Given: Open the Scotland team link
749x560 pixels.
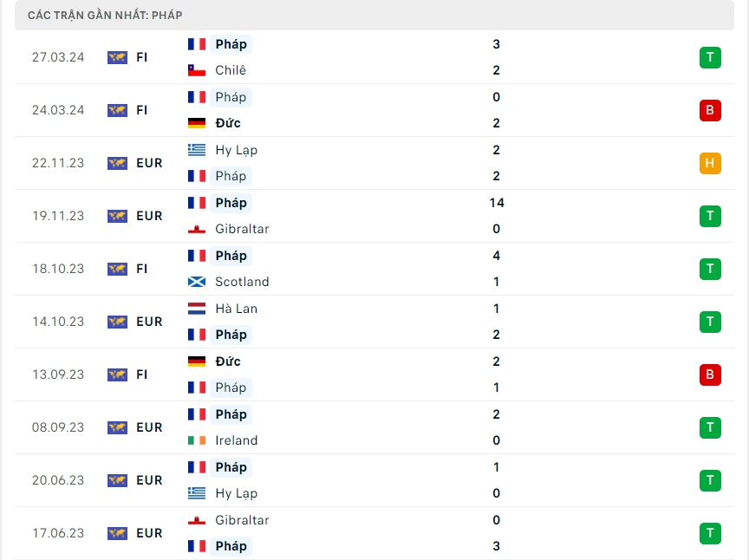Looking at the screenshot, I should point(242,282).
